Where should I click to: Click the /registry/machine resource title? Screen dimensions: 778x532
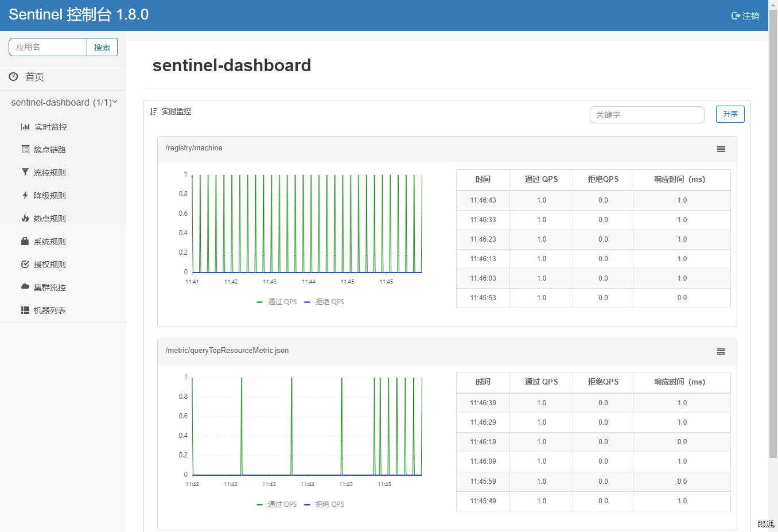tap(194, 148)
